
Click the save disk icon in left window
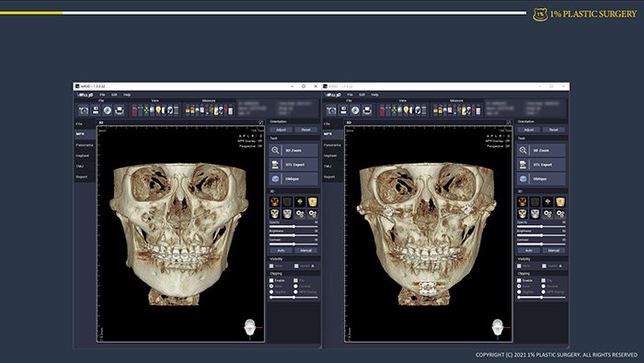[96, 110]
